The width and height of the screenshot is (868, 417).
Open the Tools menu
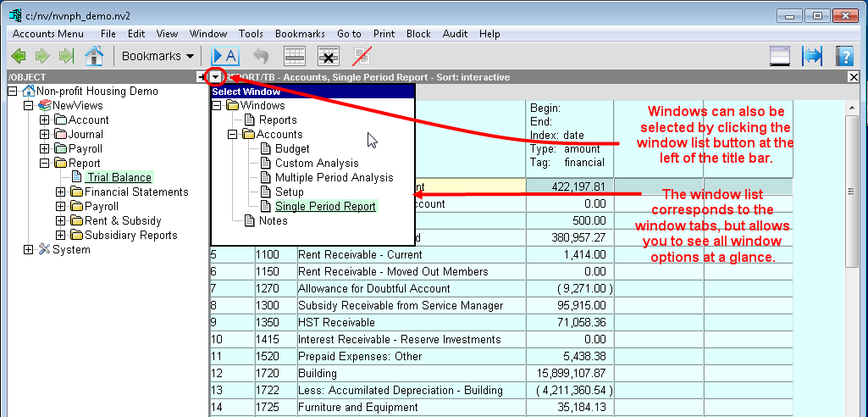tap(251, 34)
